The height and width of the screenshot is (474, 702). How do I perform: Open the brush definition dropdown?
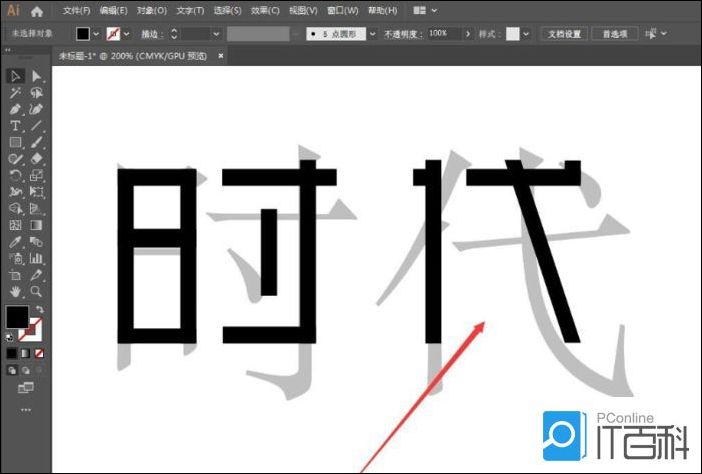(x=372, y=34)
